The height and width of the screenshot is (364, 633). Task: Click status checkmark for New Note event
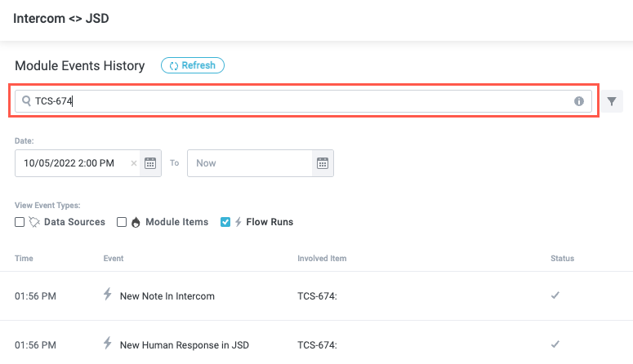(x=555, y=295)
